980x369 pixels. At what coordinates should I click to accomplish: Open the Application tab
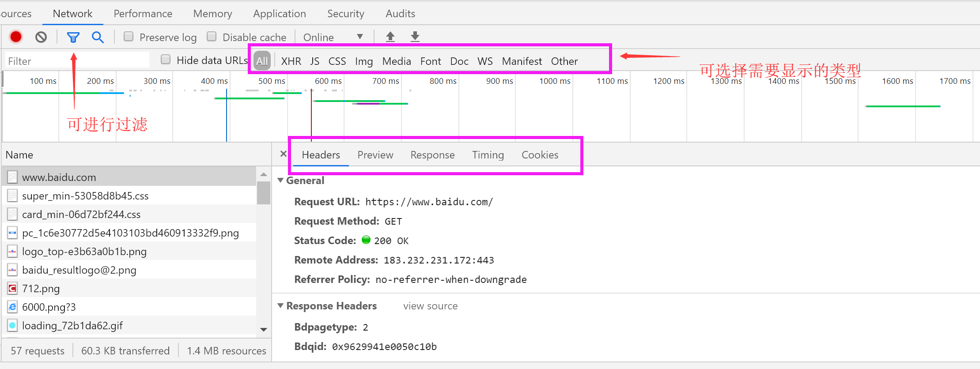(280, 14)
